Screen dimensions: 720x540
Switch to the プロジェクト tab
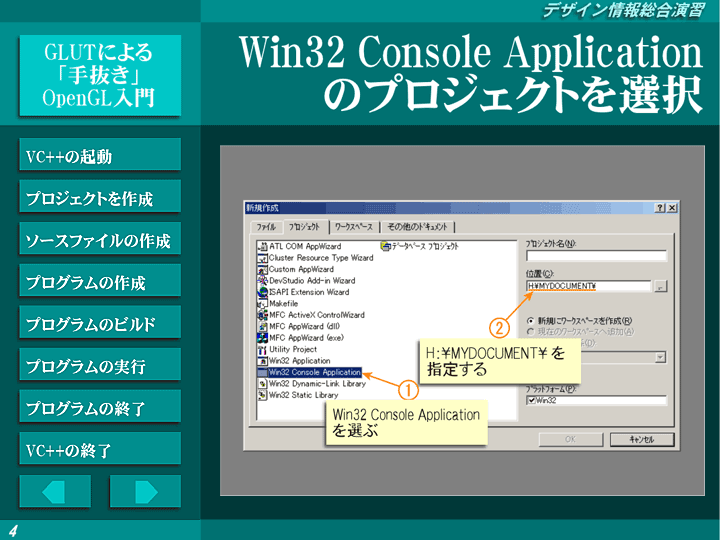click(305, 226)
